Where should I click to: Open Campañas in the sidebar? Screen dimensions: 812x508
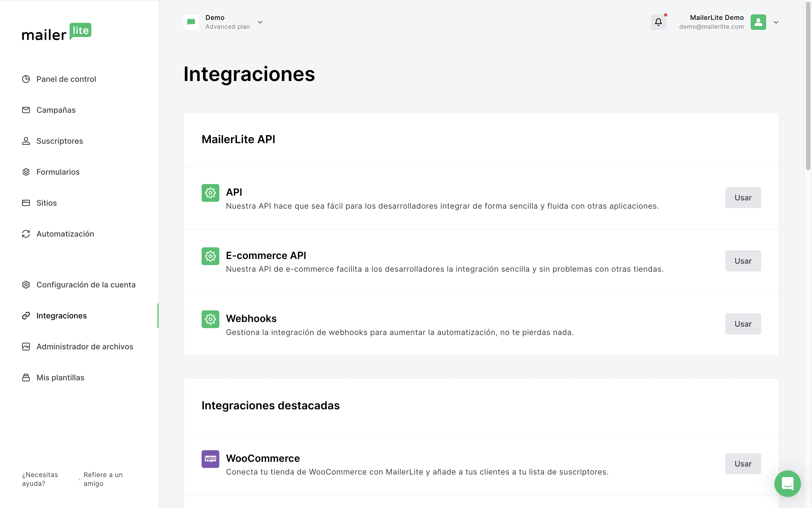tap(56, 110)
